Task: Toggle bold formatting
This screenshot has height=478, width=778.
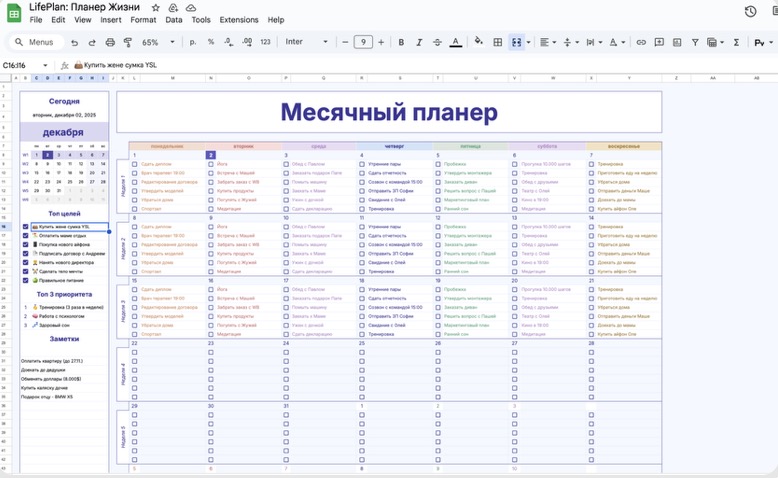Action: coord(401,43)
